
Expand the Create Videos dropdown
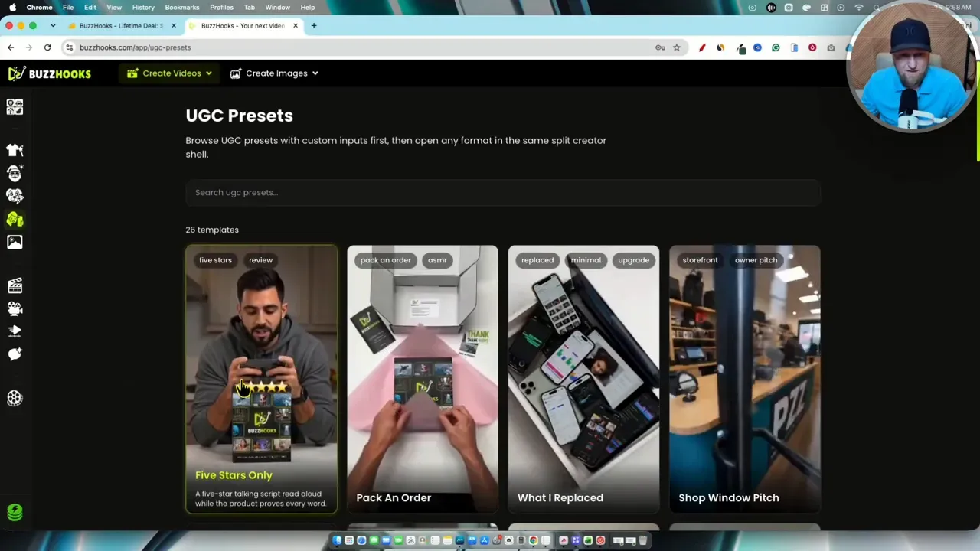point(169,73)
